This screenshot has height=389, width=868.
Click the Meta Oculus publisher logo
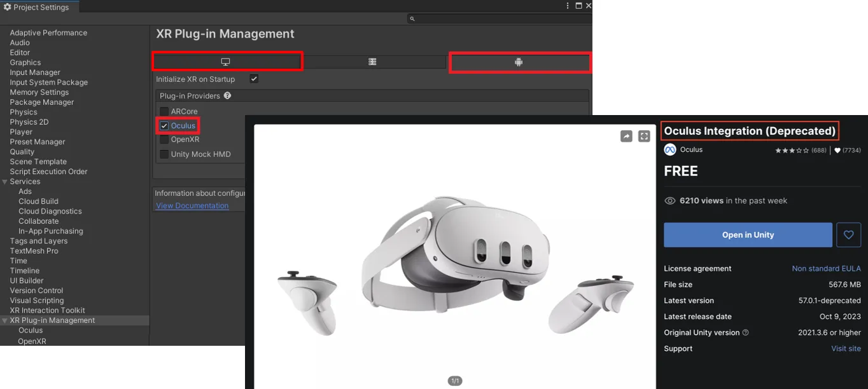[x=670, y=149]
